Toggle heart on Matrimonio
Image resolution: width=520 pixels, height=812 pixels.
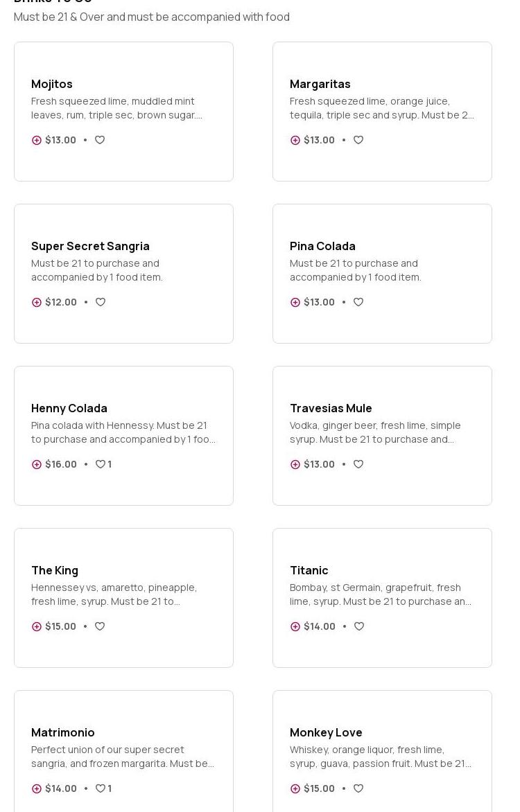[x=101, y=788]
